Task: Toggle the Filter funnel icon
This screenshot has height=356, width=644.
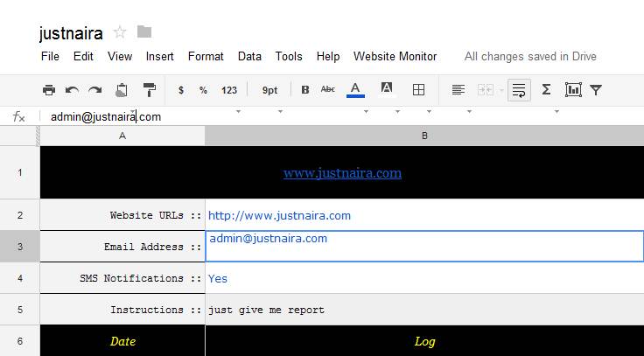Action: (596, 89)
